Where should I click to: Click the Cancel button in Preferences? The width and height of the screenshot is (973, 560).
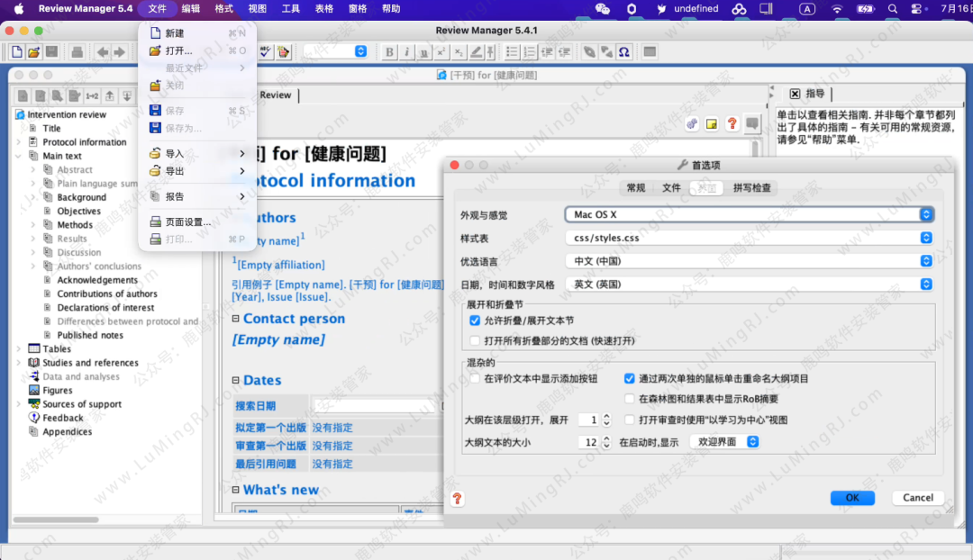tap(918, 498)
